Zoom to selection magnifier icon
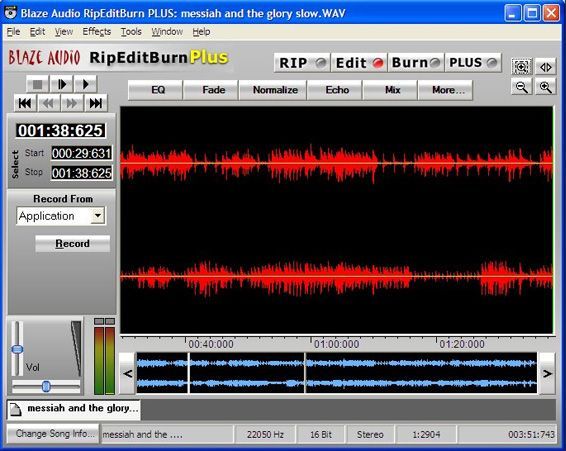 coord(522,66)
